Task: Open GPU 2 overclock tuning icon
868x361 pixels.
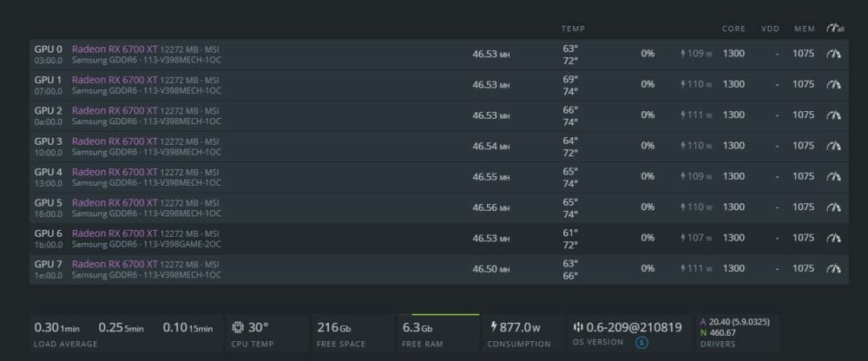Action: [833, 115]
